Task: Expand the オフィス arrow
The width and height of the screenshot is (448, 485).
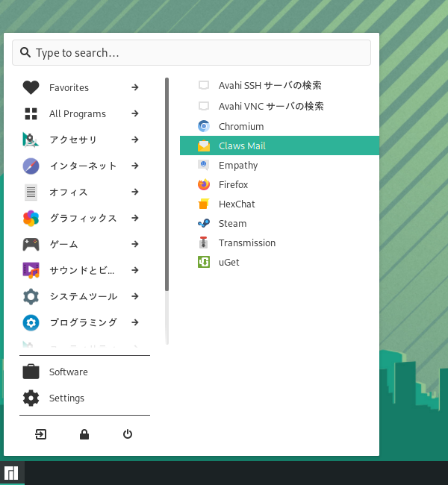Action: point(134,192)
